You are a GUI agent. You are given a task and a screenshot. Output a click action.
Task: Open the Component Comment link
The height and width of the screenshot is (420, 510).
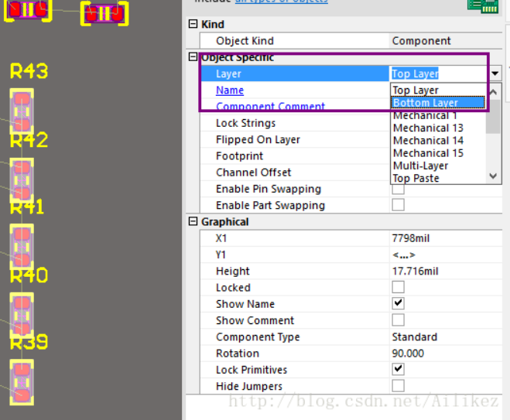(x=270, y=107)
